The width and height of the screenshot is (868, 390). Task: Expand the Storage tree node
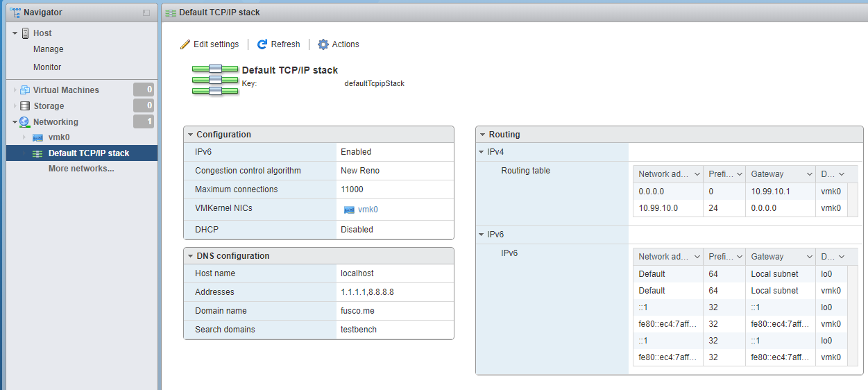(x=15, y=106)
